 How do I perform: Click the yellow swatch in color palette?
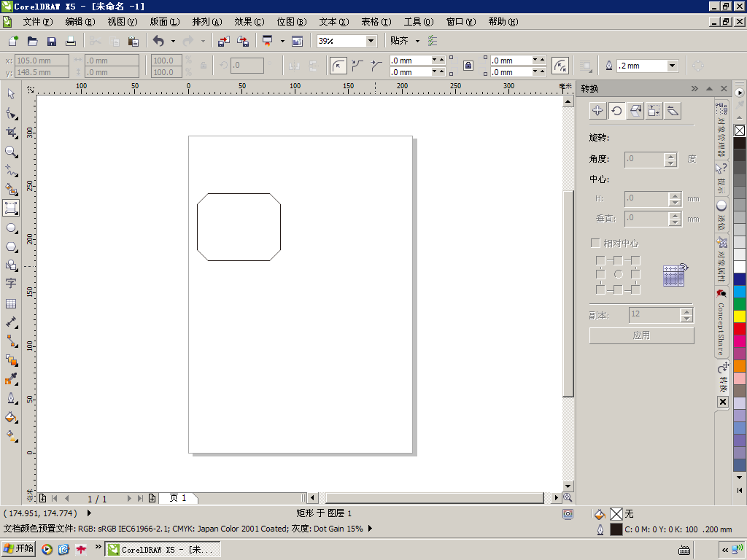point(740,316)
